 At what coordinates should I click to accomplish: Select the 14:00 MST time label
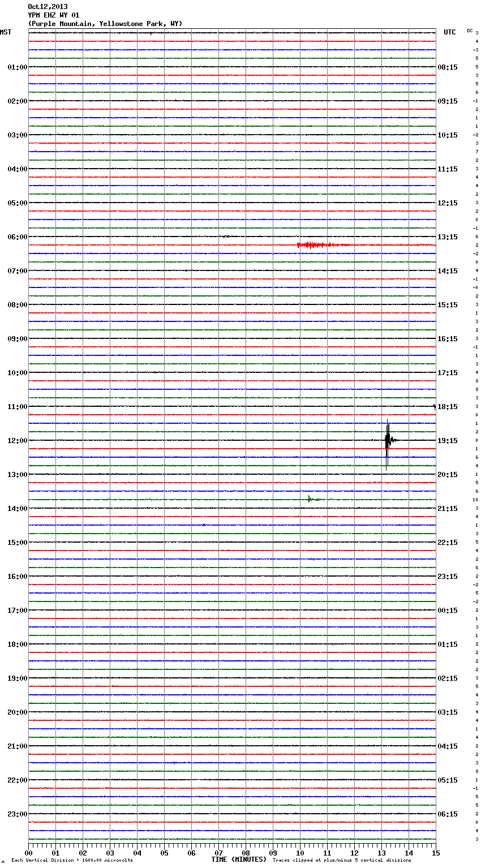18,509
